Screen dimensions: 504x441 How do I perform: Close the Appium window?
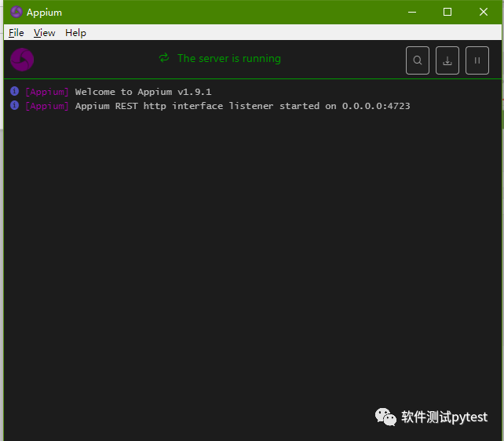[483, 13]
